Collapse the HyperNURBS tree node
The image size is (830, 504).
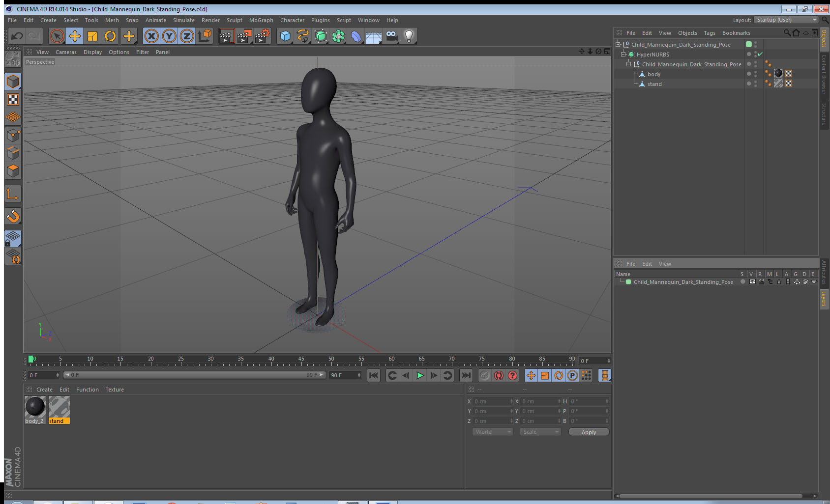point(623,54)
